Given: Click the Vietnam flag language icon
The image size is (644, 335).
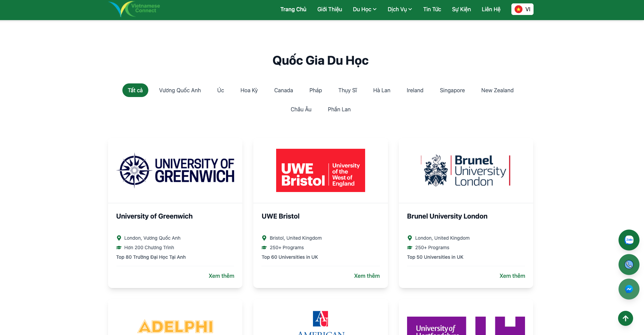Looking at the screenshot, I should coord(518,9).
